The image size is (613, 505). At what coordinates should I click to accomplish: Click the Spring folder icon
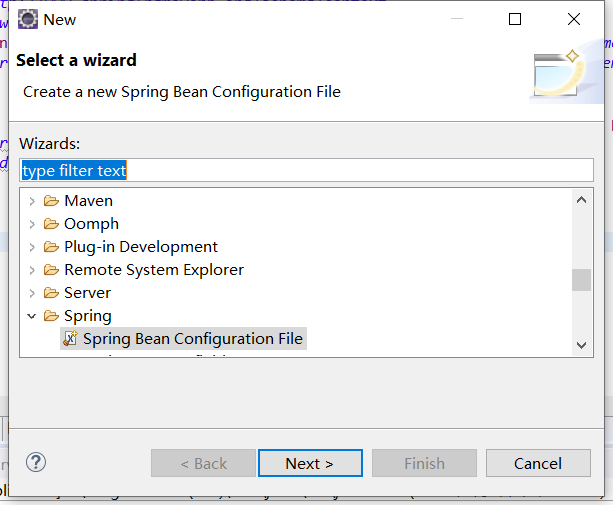pos(51,316)
